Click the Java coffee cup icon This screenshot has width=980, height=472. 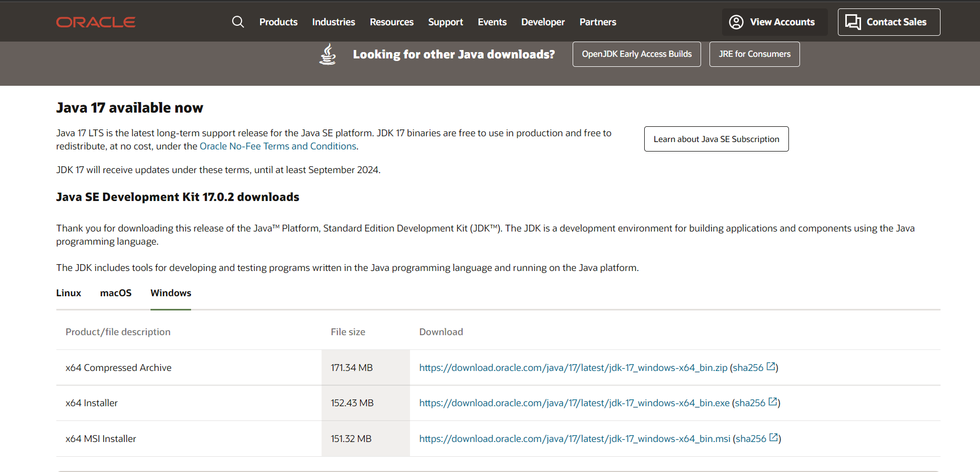327,54
